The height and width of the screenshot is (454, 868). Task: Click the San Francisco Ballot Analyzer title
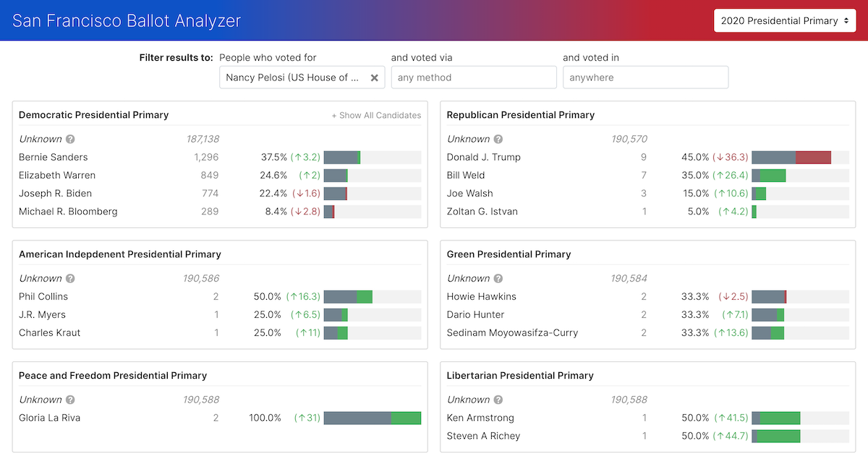click(125, 20)
